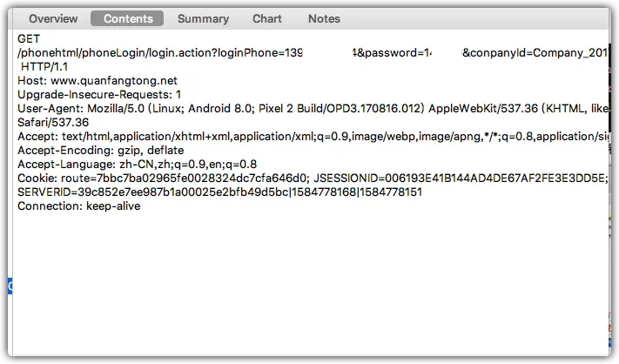The width and height of the screenshot is (619, 364).
Task: Click the Accept text/html header line
Action: click(313, 137)
